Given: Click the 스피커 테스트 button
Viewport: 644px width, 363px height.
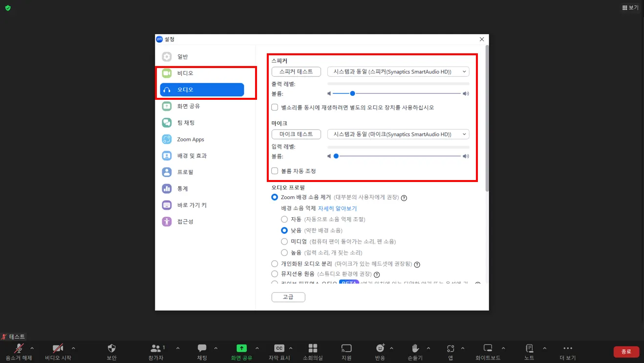Looking at the screenshot, I should click(296, 71).
